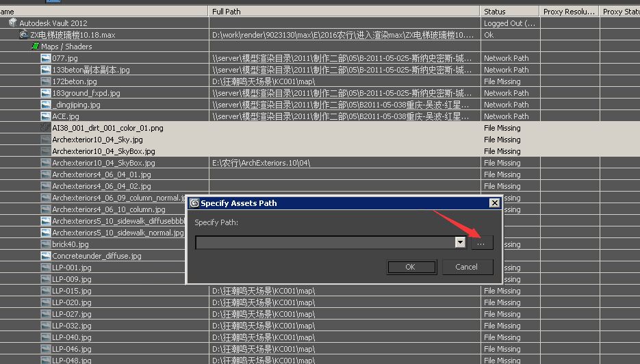Viewport: 640px width, 364px height.
Task: Click the bitmap icon beside LLP-001.jpg
Action: click(46, 268)
